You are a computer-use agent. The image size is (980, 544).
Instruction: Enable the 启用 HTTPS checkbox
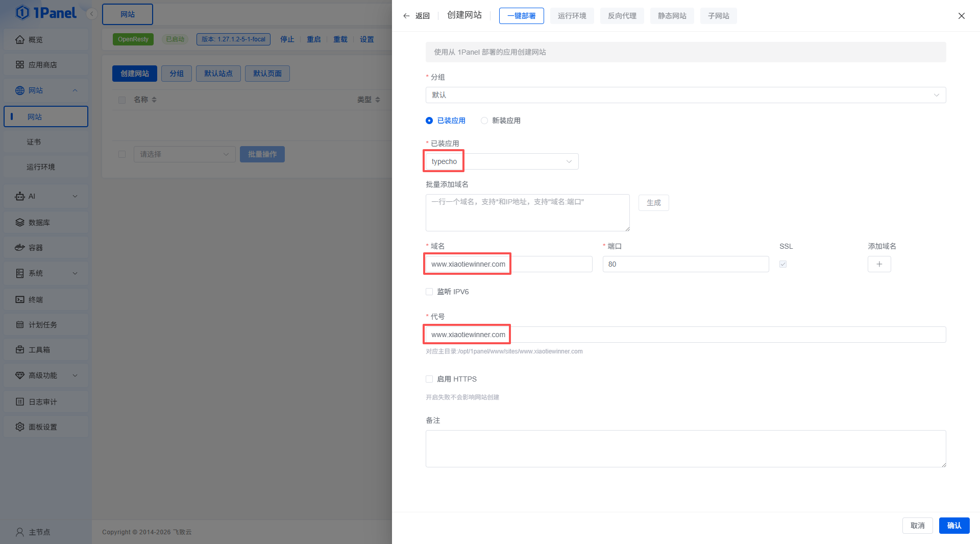pyautogui.click(x=429, y=379)
